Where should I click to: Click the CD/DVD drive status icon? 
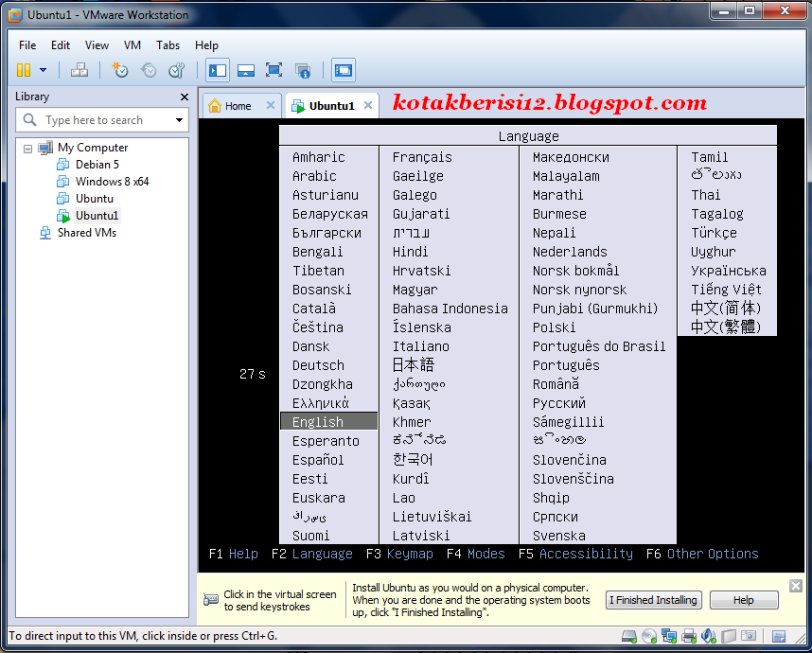pyautogui.click(x=649, y=636)
